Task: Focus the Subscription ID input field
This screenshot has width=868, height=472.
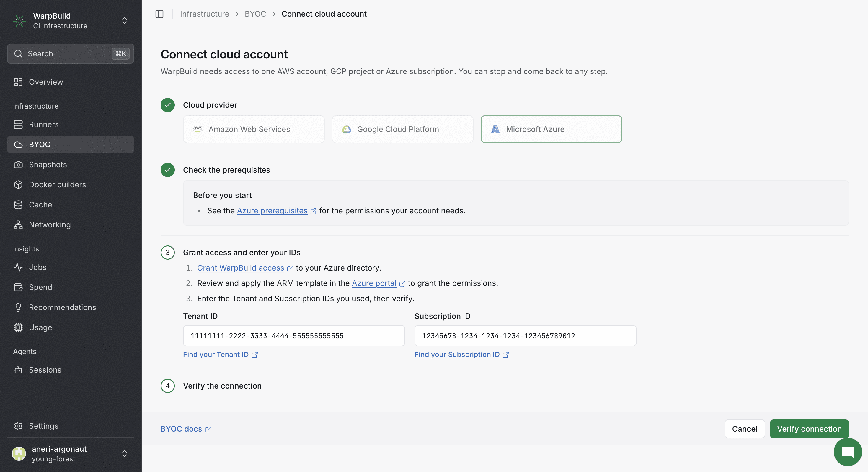Action: pyautogui.click(x=525, y=336)
